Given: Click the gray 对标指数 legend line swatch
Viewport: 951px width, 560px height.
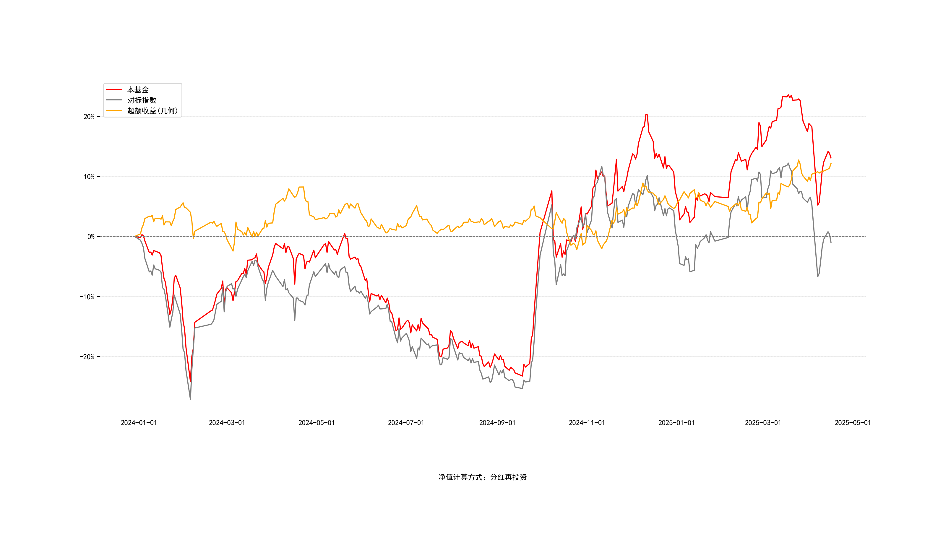Looking at the screenshot, I should 114,100.
